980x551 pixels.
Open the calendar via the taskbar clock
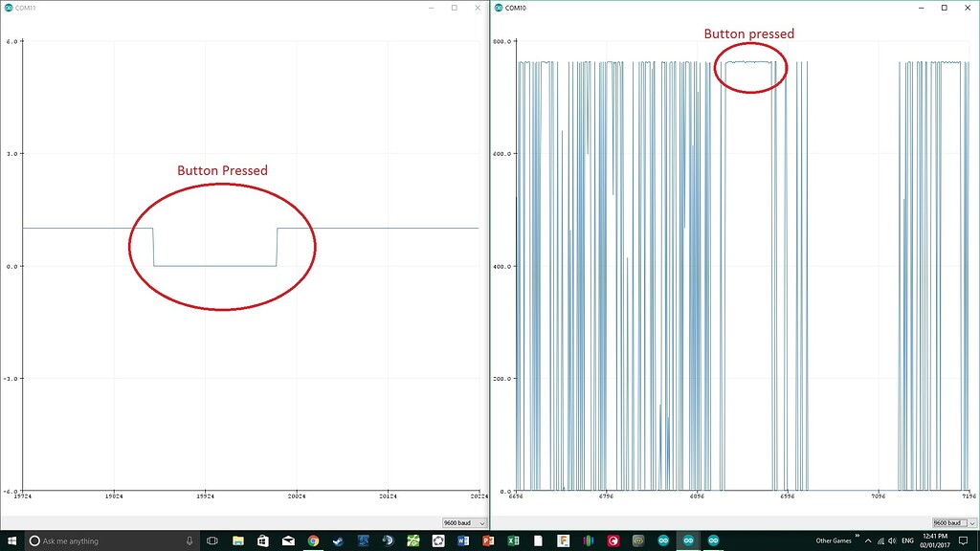(935, 540)
